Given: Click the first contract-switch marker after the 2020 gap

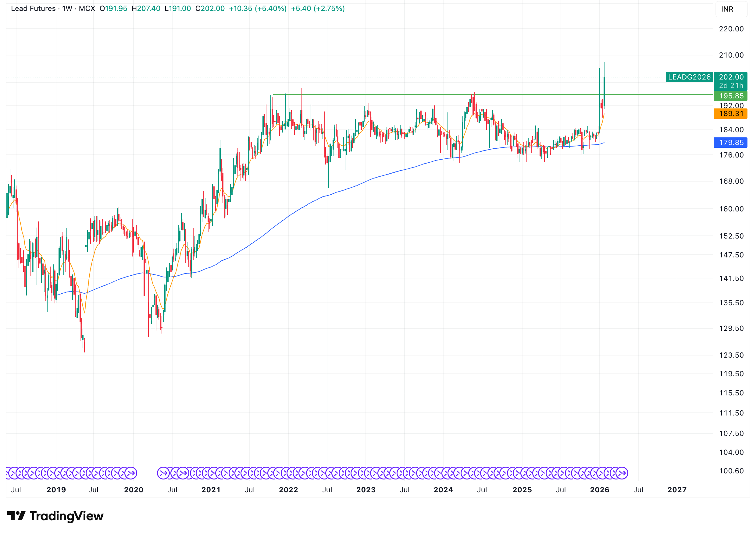Looking at the screenshot, I should point(163,473).
